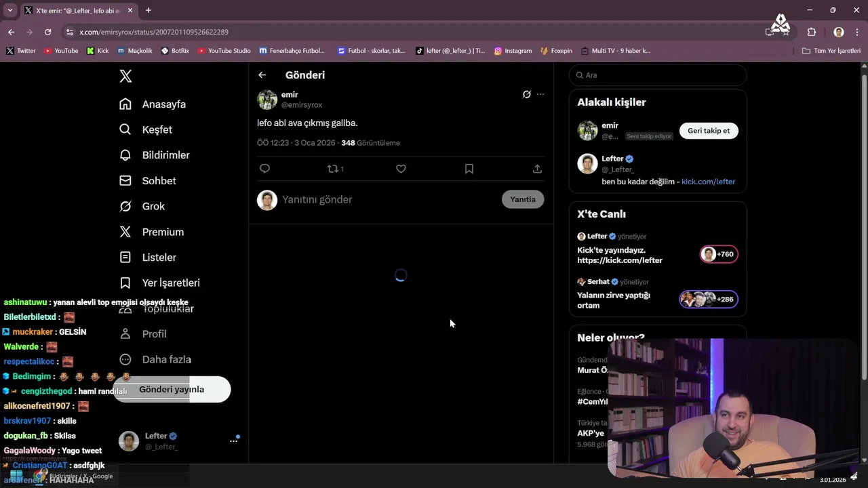The width and height of the screenshot is (868, 488).
Task: Click emir's avatar on the post
Action: (267, 100)
